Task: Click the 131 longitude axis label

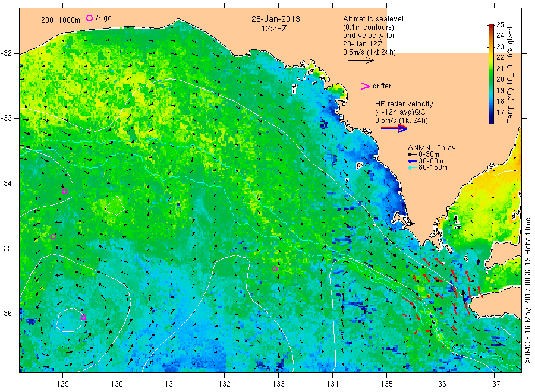Action: coord(171,384)
